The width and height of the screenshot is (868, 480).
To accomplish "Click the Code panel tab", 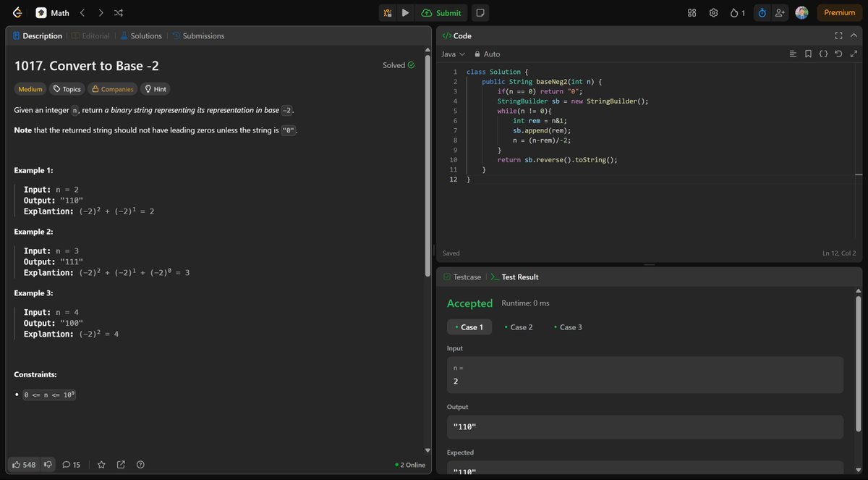I will click(456, 35).
